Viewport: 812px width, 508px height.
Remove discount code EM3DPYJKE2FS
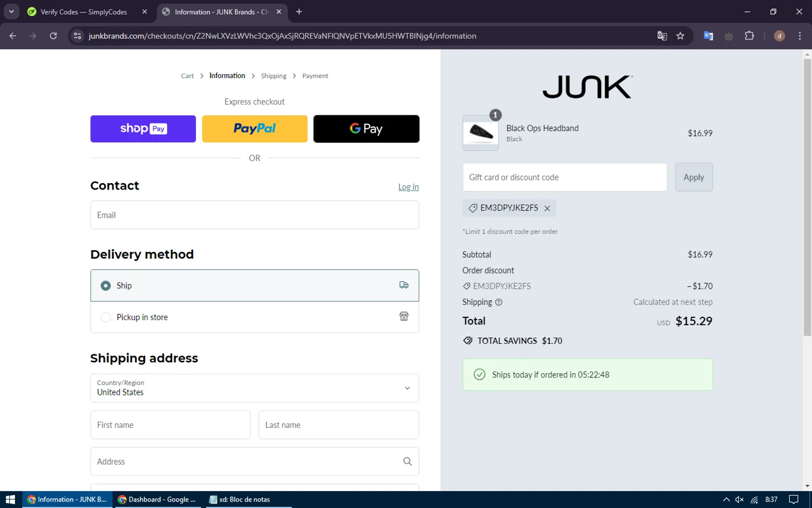click(547, 208)
